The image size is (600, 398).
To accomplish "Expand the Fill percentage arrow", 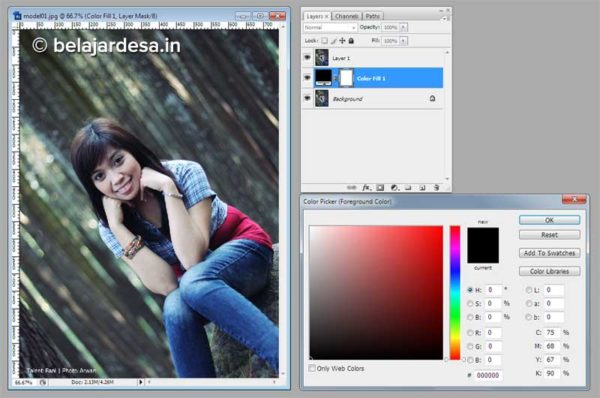I will (403, 41).
